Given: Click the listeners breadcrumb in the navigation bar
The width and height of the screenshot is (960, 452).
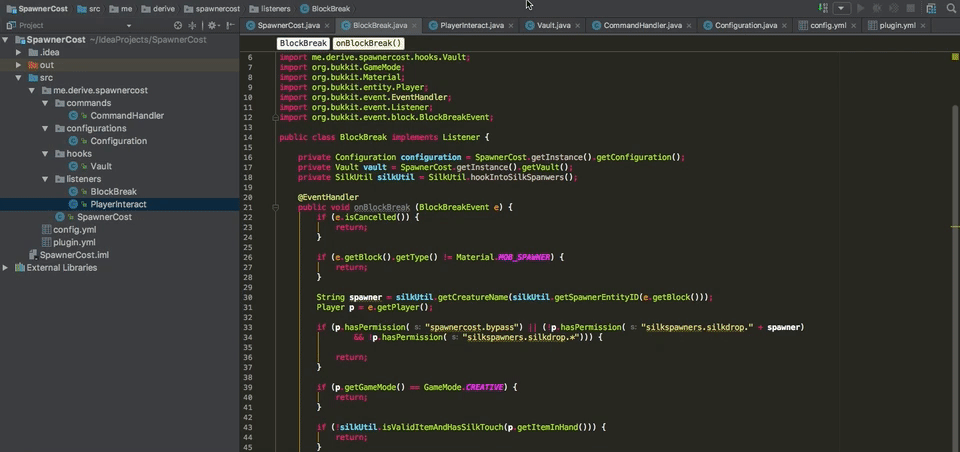Looking at the screenshot, I should (x=269, y=9).
